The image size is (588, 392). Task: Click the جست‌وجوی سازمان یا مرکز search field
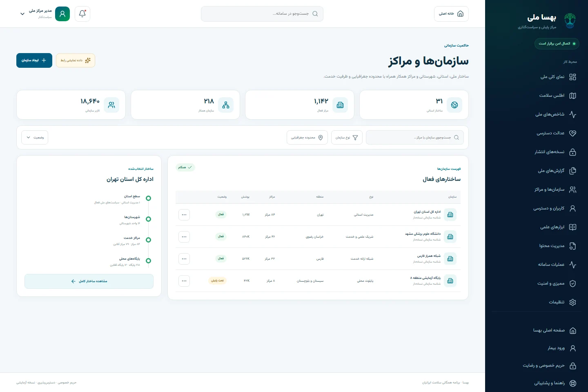(414, 138)
